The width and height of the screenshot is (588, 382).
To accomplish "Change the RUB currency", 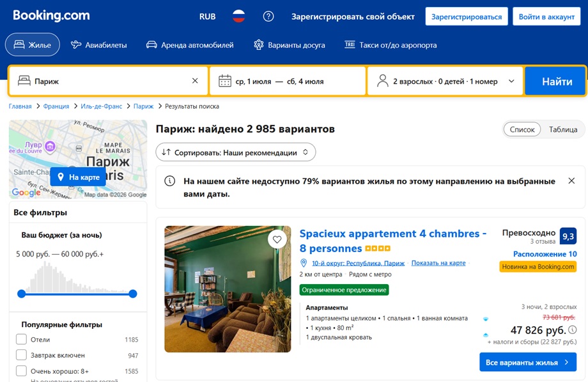I will point(207,17).
